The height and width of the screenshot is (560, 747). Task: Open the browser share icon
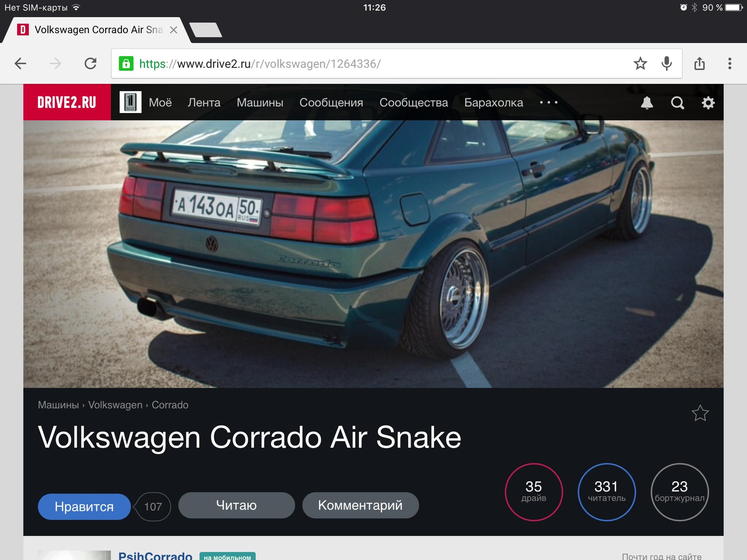pos(699,63)
